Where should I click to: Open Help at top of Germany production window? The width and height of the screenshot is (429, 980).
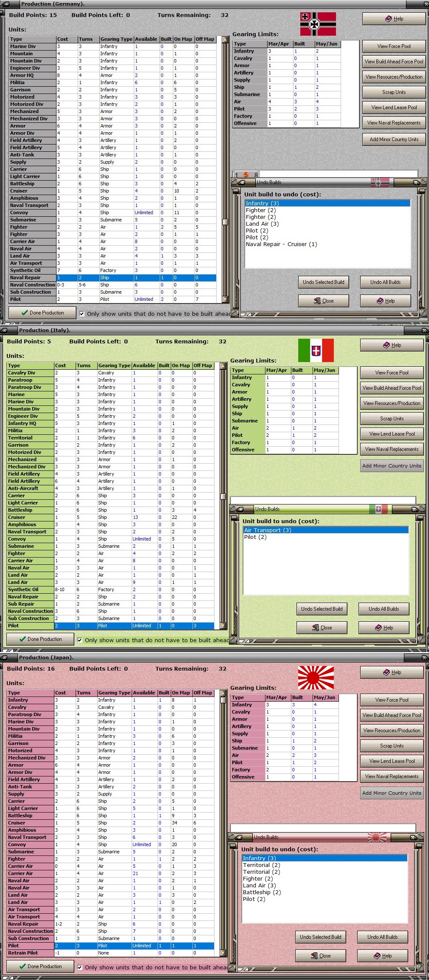tap(394, 19)
